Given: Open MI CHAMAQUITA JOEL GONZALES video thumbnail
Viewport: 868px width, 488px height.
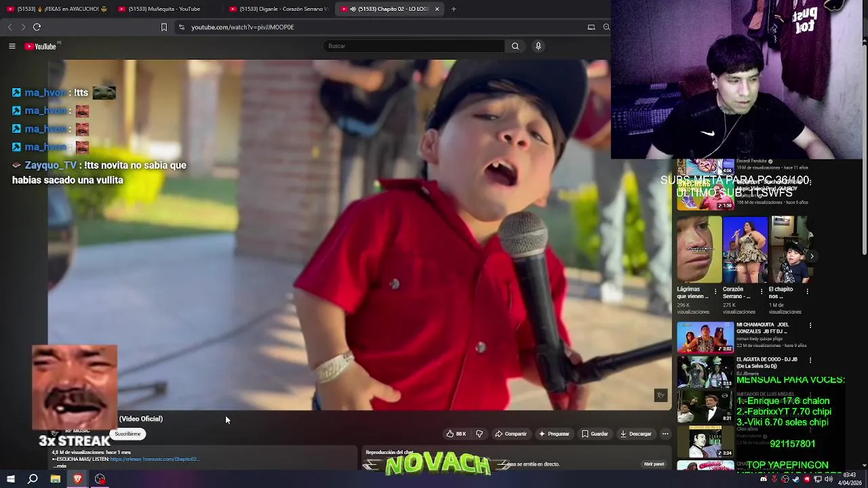Looking at the screenshot, I should point(705,337).
